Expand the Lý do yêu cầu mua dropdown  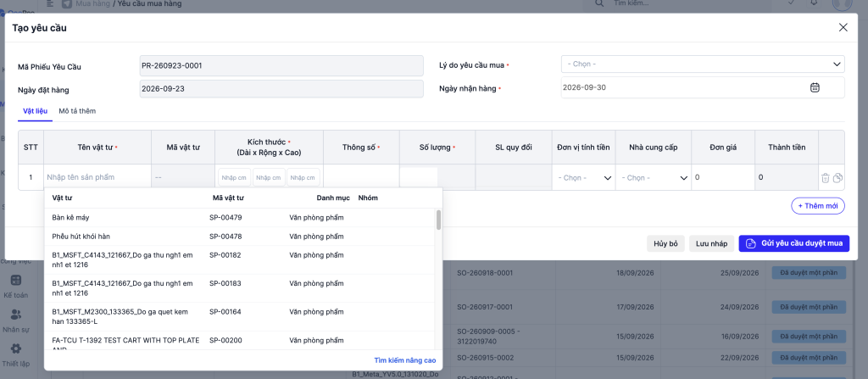(703, 64)
